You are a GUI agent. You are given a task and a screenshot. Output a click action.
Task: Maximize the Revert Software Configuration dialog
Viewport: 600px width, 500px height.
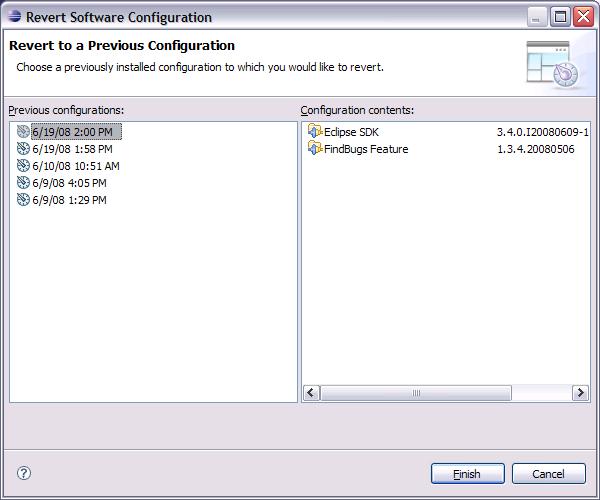point(560,17)
